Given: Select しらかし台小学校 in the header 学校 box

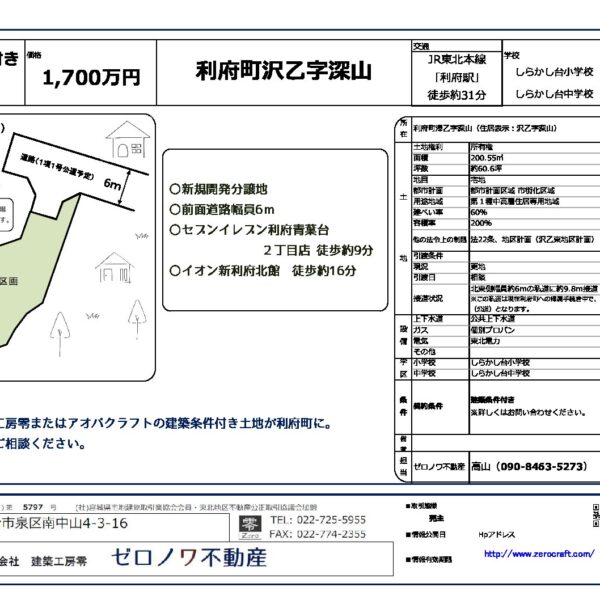Looking at the screenshot, I should tap(554, 72).
